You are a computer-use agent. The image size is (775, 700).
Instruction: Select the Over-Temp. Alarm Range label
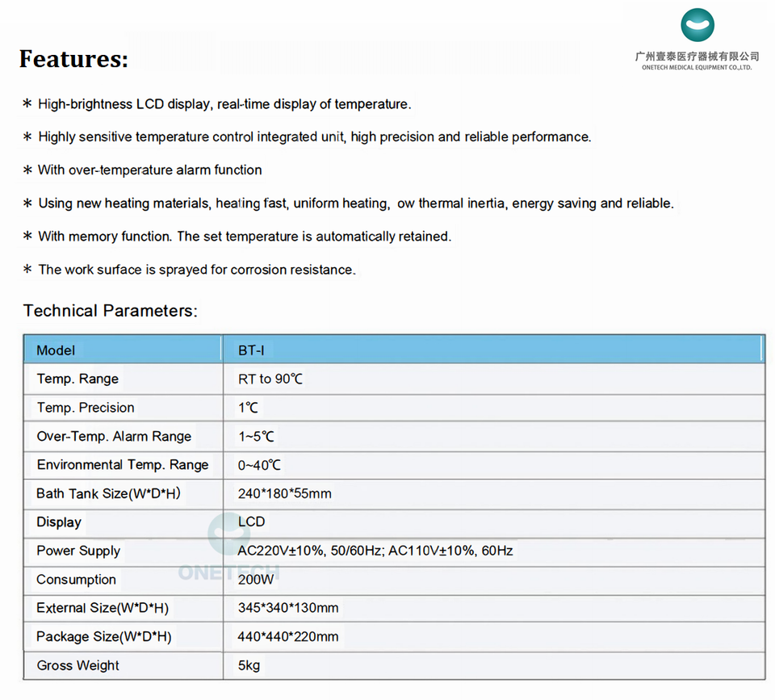pos(114,436)
